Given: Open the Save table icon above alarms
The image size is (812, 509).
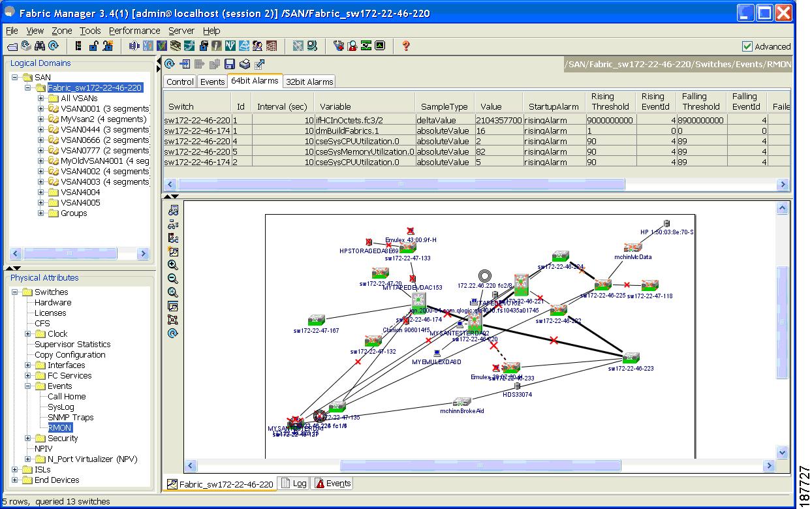Looking at the screenshot, I should (228, 63).
